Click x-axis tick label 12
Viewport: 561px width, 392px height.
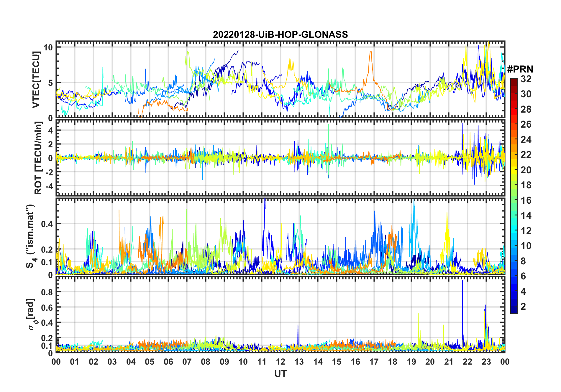pyautogui.click(x=280, y=362)
